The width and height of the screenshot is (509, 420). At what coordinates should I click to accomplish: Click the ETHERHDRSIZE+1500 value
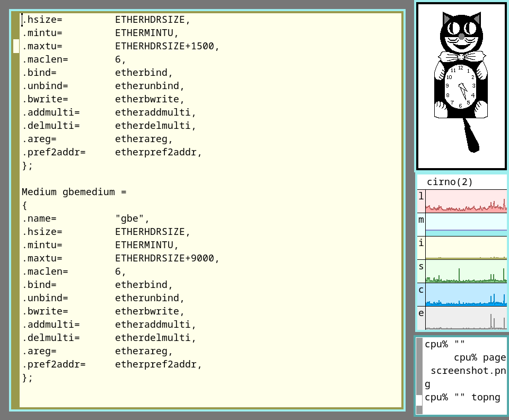point(167,46)
